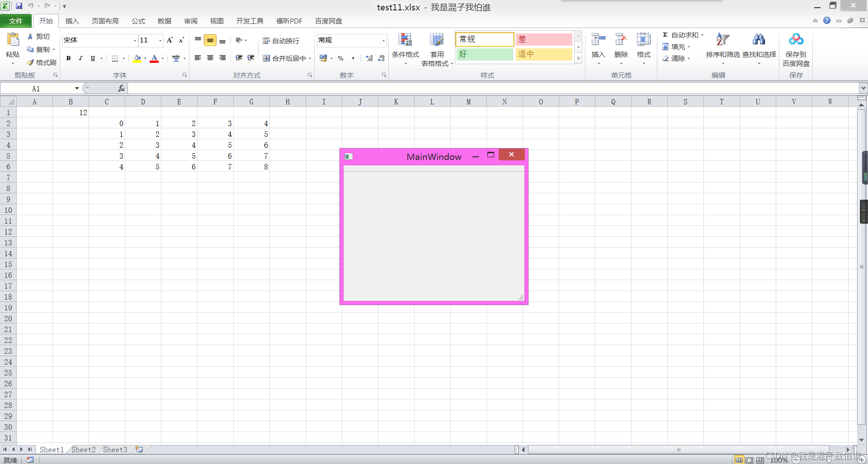868x464 pixels.
Task: Toggle middle vertical alignment
Action: click(210, 40)
